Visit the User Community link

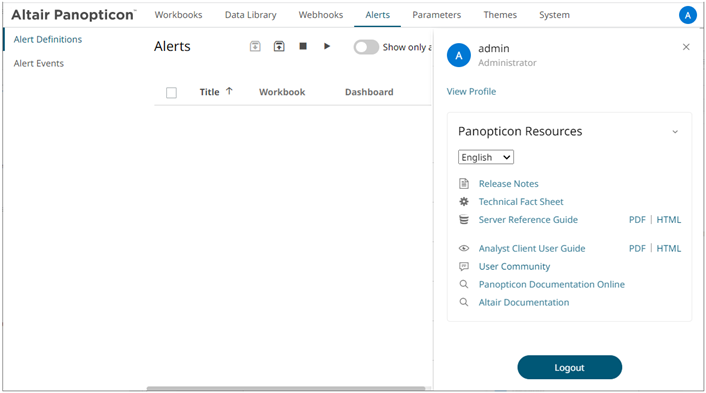pyautogui.click(x=514, y=267)
